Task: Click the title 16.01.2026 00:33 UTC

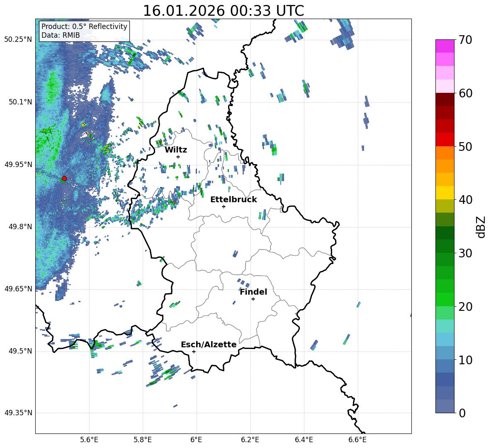Action: tap(224, 11)
